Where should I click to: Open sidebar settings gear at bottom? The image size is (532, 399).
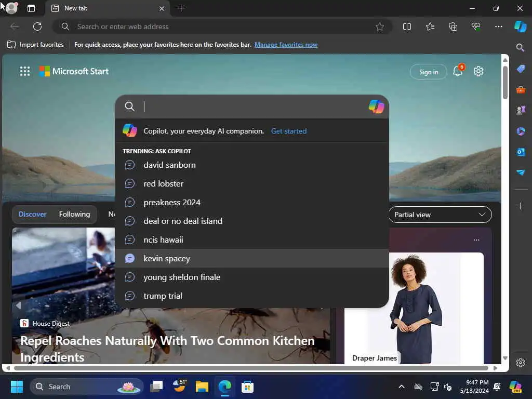click(521, 363)
